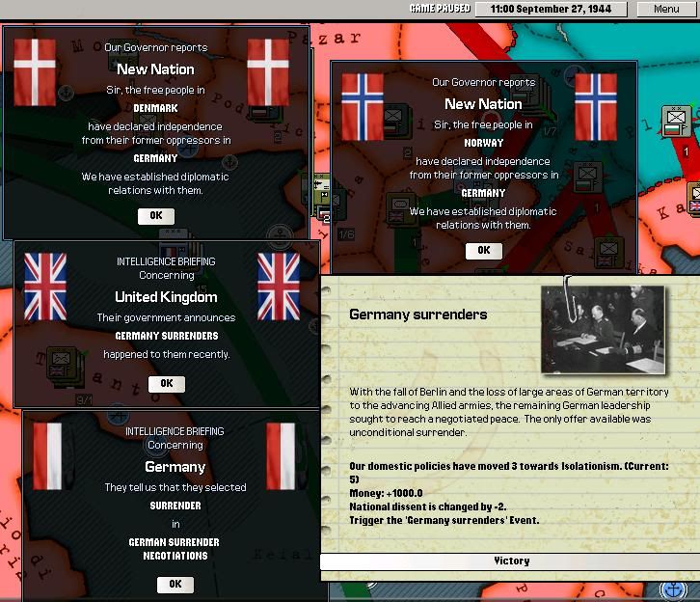Click the 'National dissent is changed by -2.' line
Viewport: 700px width, 602px height.
pos(428,506)
